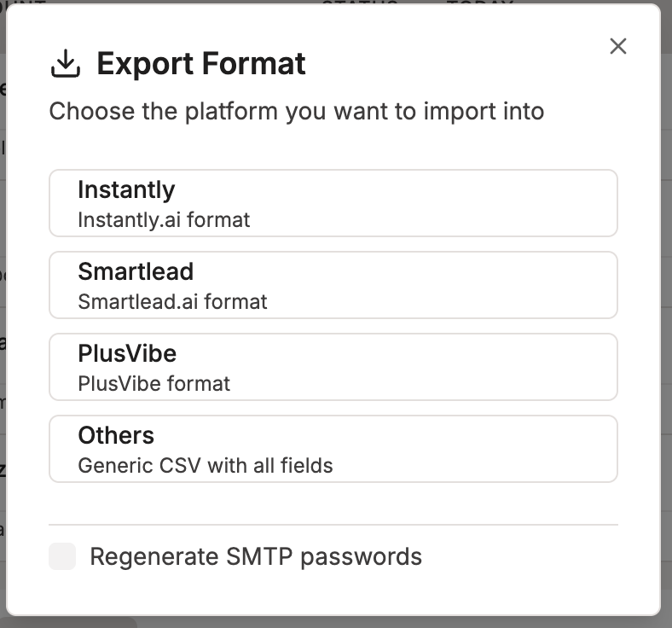Image resolution: width=672 pixels, height=628 pixels.
Task: Pick the Others generic CSV option
Action: click(x=333, y=448)
